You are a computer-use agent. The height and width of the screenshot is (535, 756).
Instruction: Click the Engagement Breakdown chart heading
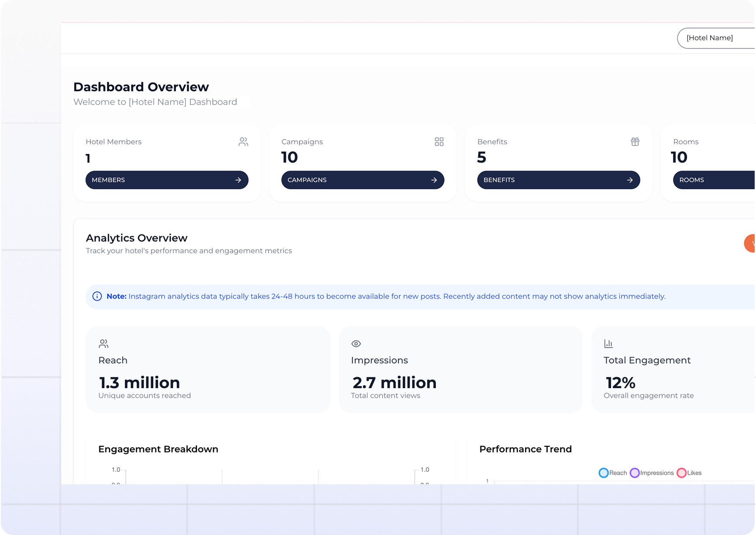coord(158,449)
